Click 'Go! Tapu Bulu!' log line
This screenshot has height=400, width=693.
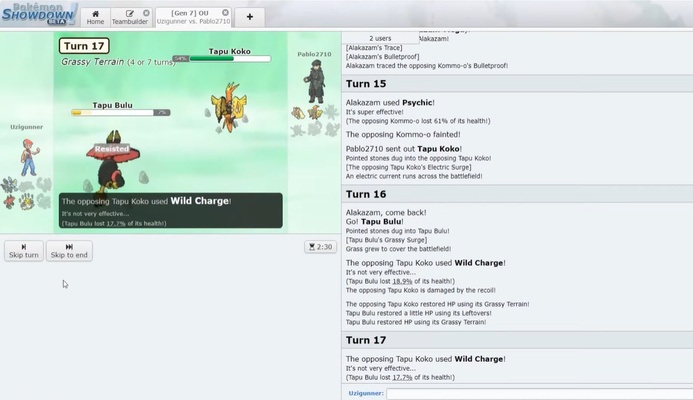tap(374, 221)
